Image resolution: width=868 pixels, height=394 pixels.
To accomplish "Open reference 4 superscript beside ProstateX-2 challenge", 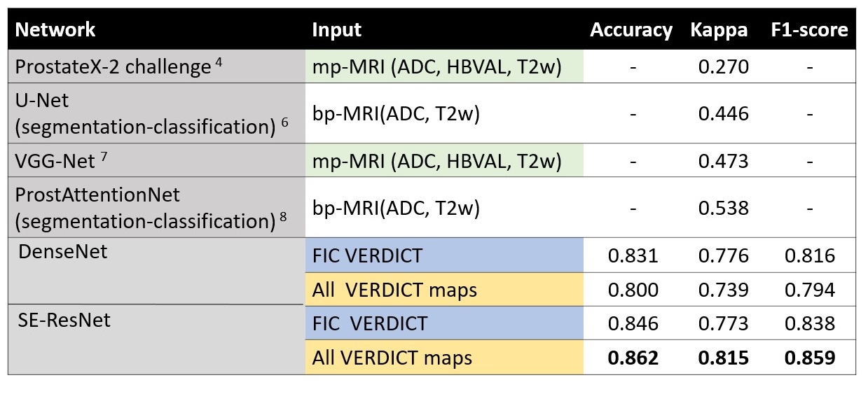I will pos(218,62).
